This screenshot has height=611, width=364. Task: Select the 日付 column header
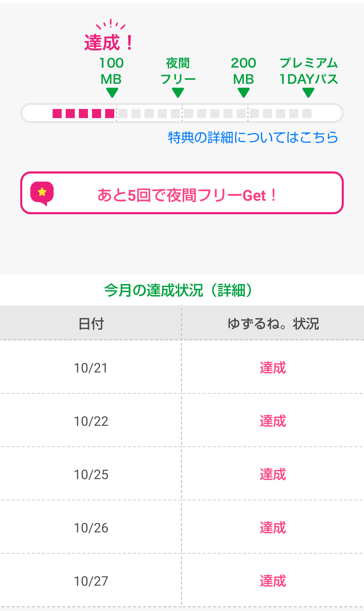pos(91,324)
